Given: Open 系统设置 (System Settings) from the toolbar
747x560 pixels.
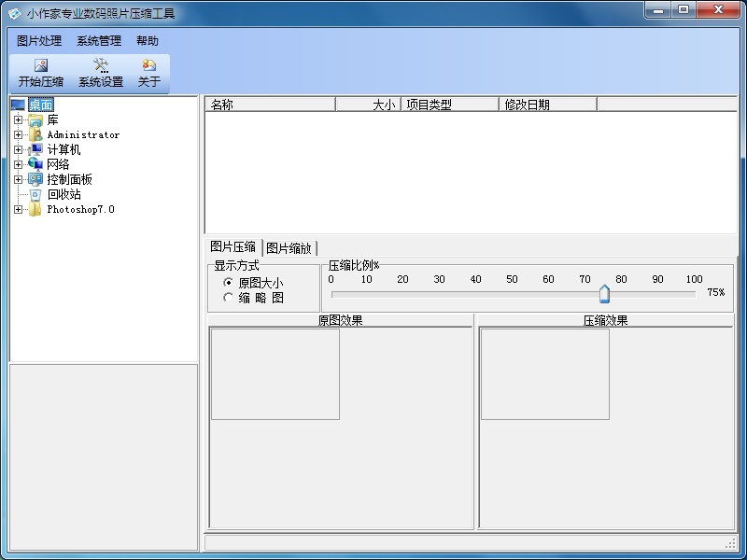Looking at the screenshot, I should pyautogui.click(x=101, y=66).
